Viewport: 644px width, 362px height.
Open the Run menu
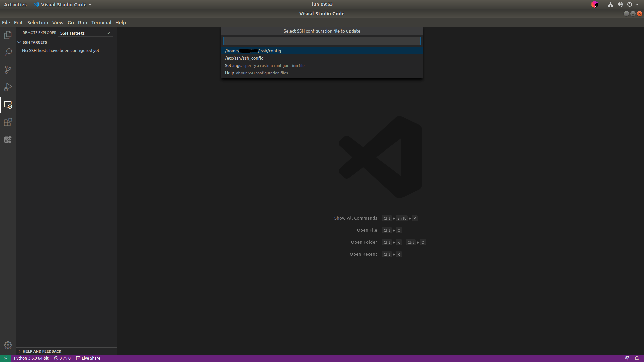(x=83, y=23)
